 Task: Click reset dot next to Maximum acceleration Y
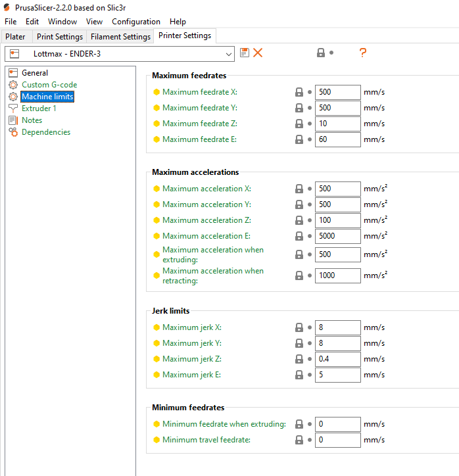(x=310, y=204)
